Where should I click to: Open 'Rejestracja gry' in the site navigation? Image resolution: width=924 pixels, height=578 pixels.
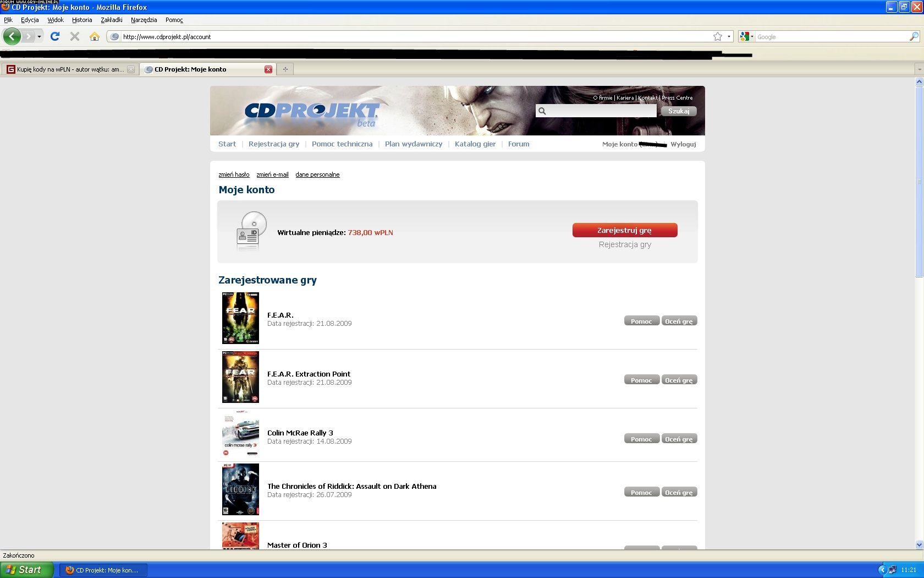[274, 144]
